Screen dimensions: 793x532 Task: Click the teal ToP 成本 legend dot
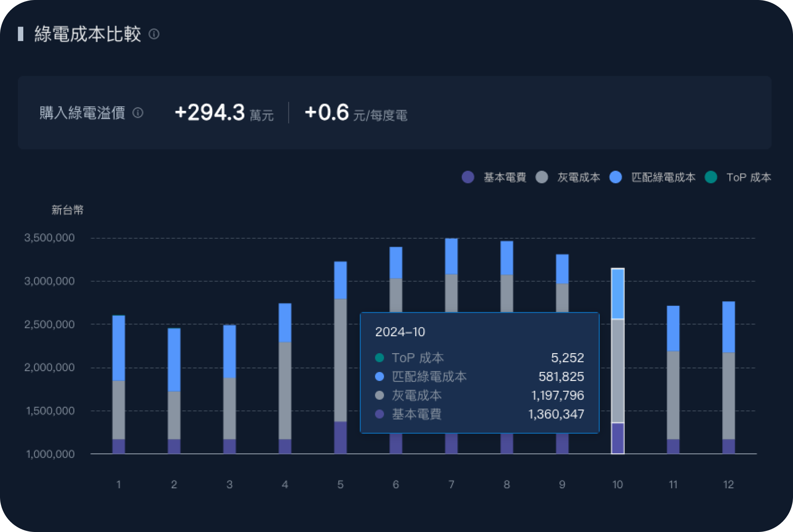click(x=711, y=177)
